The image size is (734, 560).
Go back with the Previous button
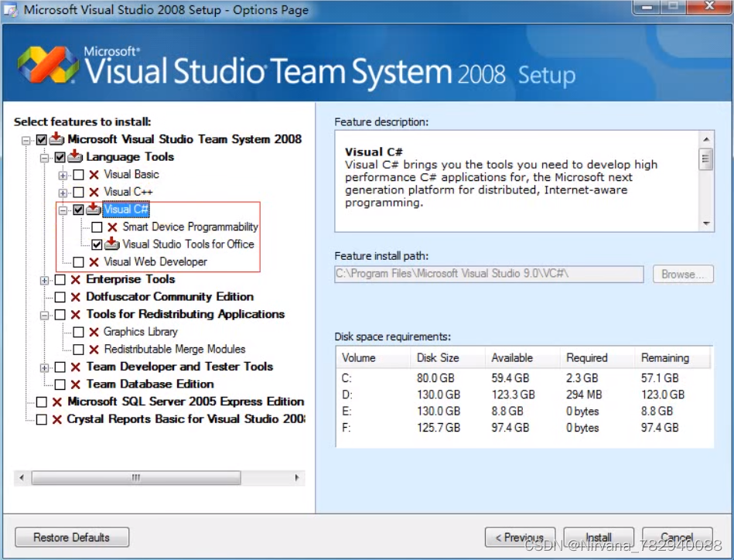[520, 537]
